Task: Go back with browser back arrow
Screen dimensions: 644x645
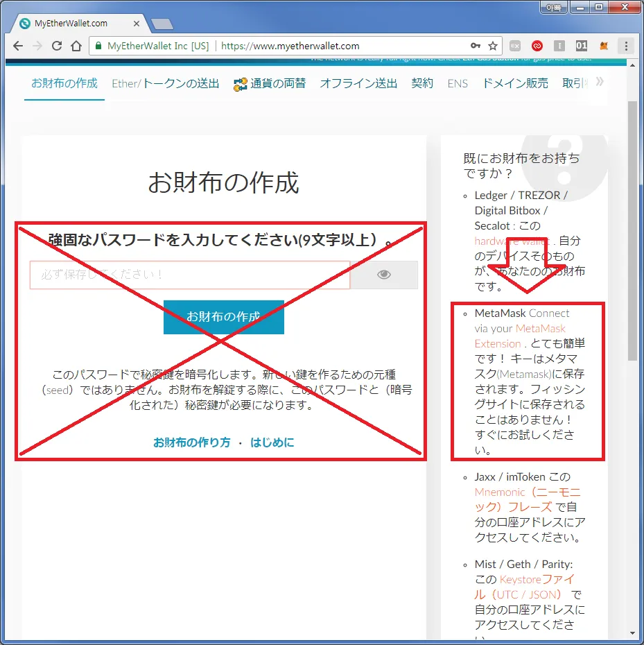Action: (18, 46)
